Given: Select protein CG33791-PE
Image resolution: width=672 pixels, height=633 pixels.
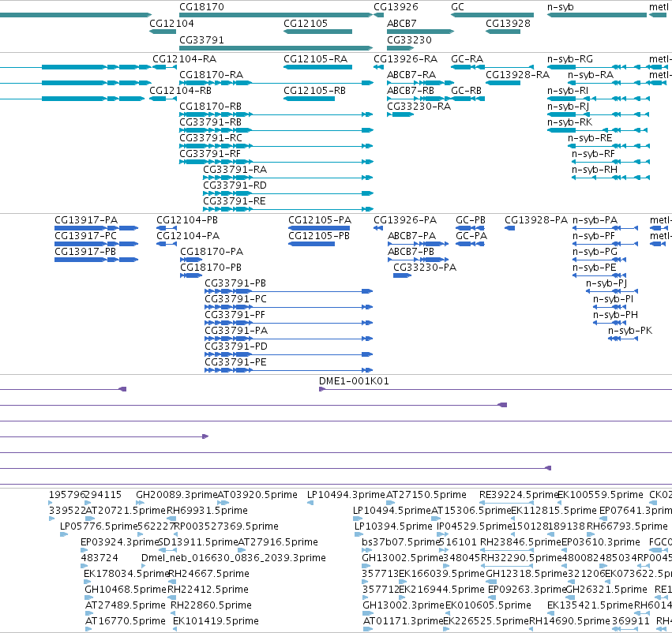Looking at the screenshot, I should pyautogui.click(x=289, y=370).
